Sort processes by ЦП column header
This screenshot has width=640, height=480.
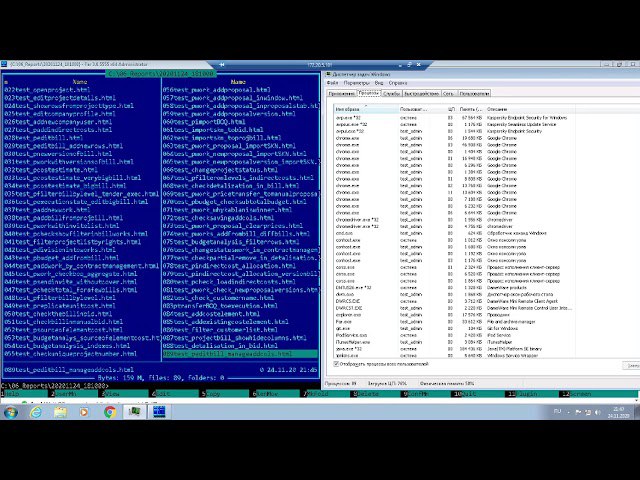tap(450, 109)
